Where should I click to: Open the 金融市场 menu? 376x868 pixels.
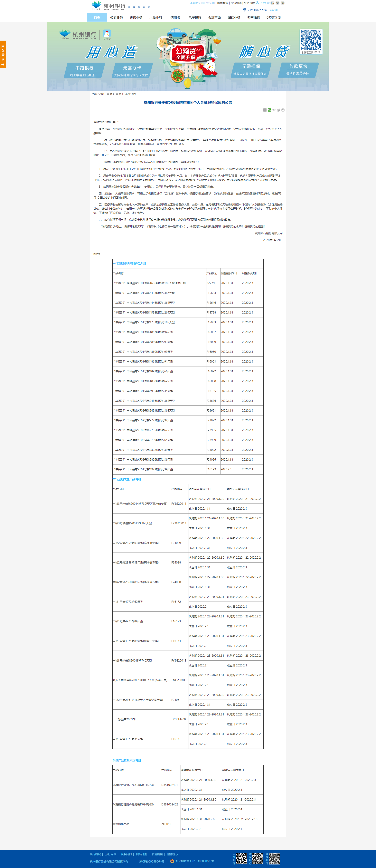coord(214,17)
